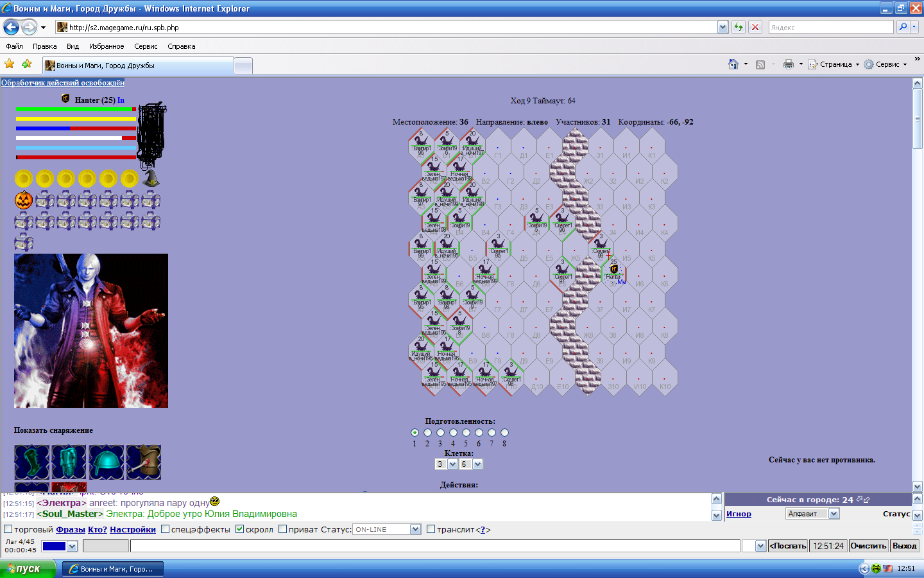This screenshot has height=578, width=924.
Task: Click the Windows 'пуск' Start button
Action: pos(28,568)
